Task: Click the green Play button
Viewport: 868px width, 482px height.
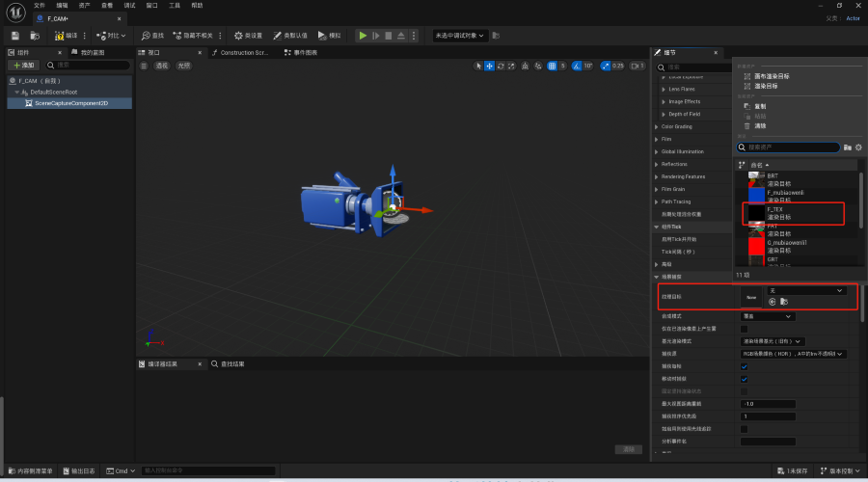Action: (x=363, y=36)
